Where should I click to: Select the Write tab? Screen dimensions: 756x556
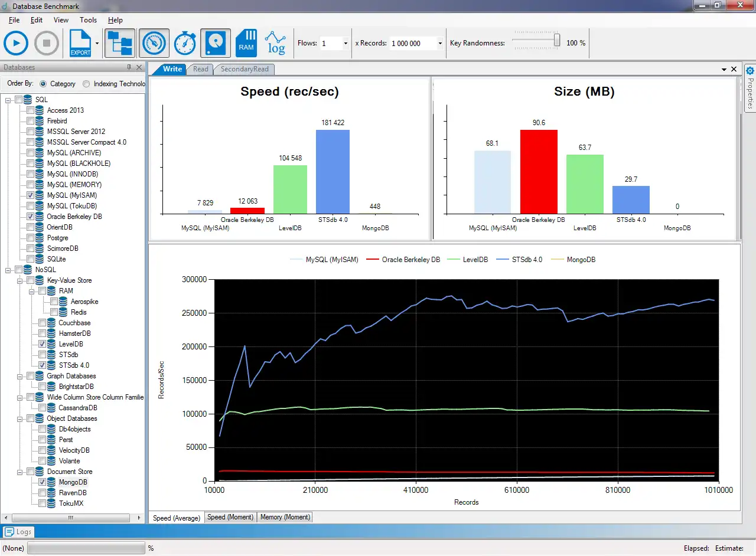pyautogui.click(x=171, y=69)
